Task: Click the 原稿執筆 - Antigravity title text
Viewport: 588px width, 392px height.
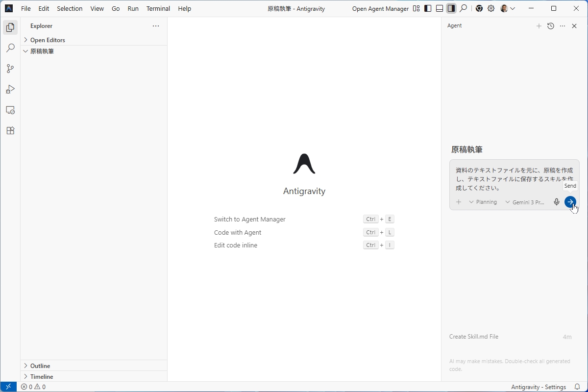Action: tap(296, 9)
